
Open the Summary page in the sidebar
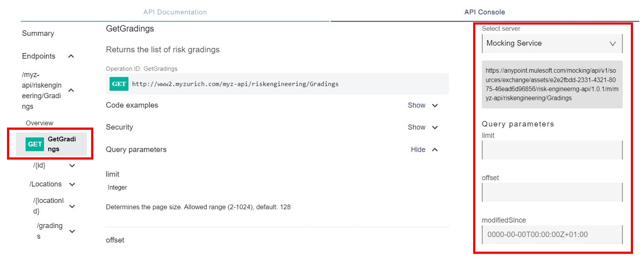coord(38,33)
